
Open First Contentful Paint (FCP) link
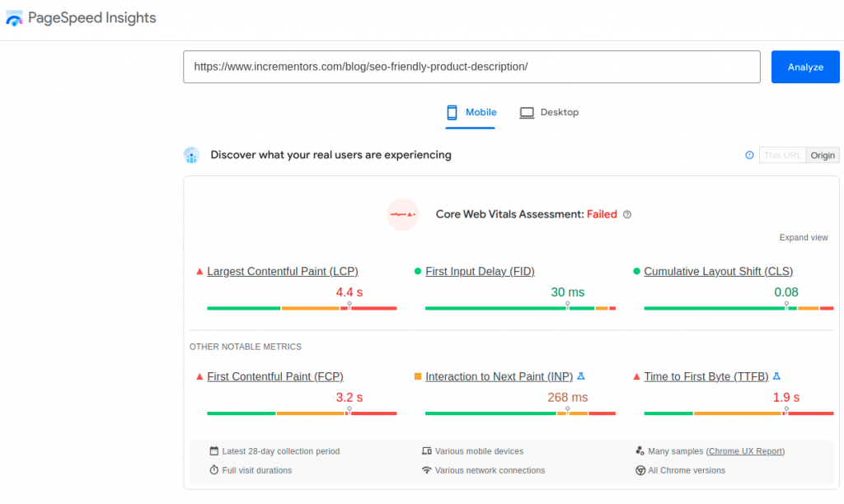(x=275, y=376)
